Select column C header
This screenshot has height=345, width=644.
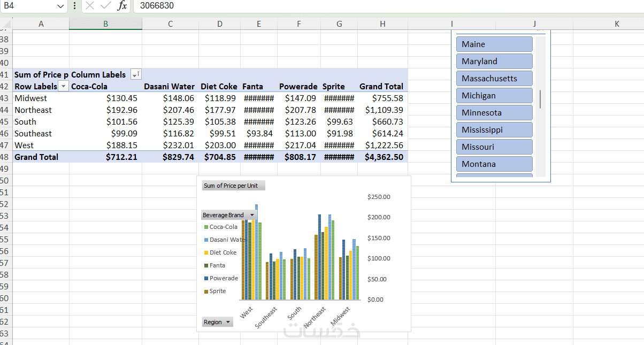pos(170,24)
